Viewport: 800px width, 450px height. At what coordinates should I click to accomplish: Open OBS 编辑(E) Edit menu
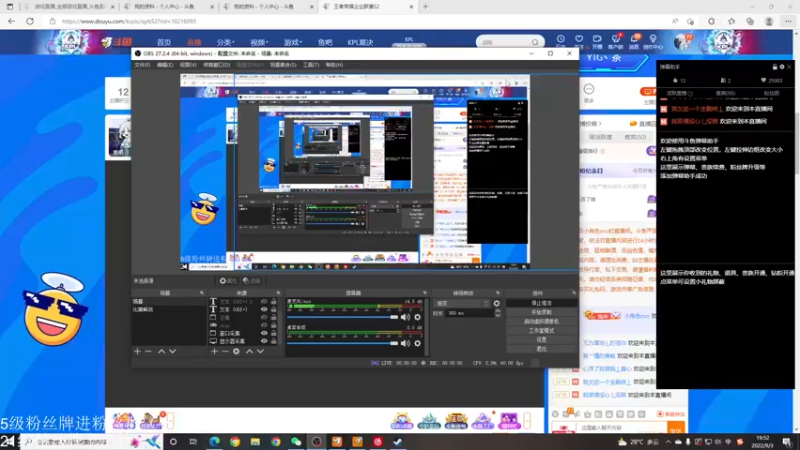(x=165, y=65)
